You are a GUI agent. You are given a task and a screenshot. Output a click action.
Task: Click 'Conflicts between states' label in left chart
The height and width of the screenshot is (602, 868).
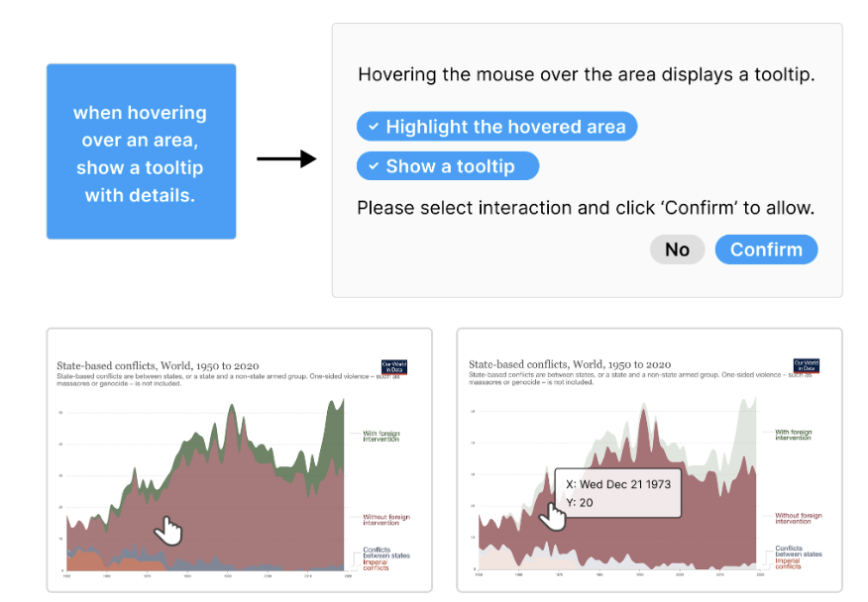(386, 552)
